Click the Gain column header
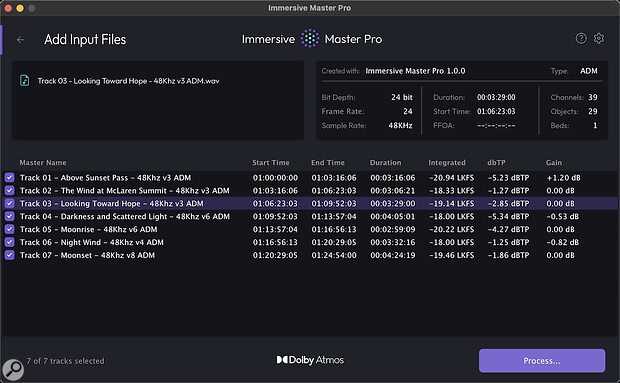The width and height of the screenshot is (620, 383). (554, 162)
